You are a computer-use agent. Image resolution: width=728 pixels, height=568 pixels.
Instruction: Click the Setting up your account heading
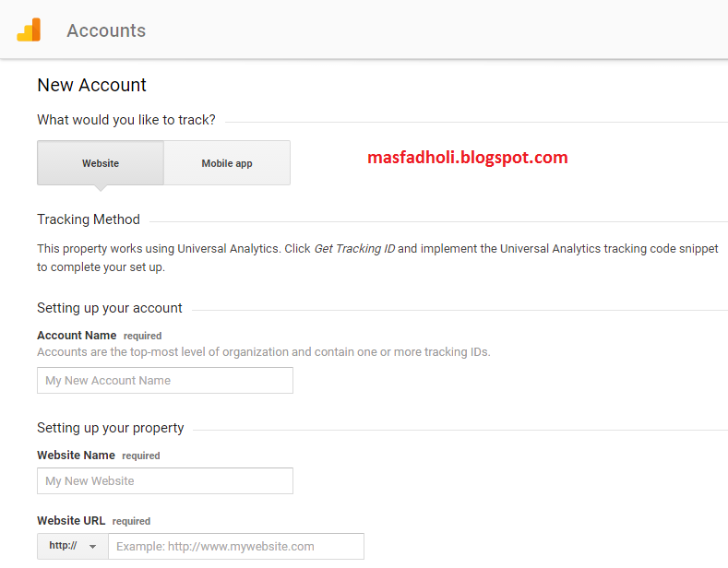click(x=110, y=308)
